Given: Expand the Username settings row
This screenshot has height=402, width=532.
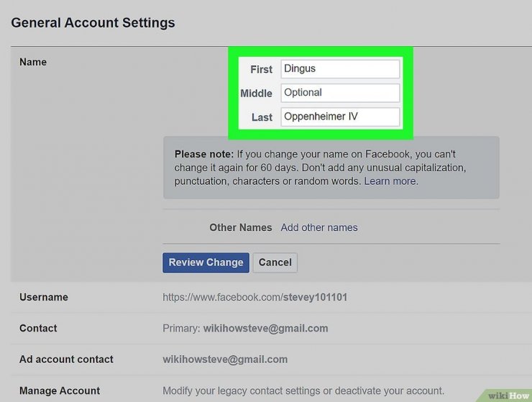Looking at the screenshot, I should 44,297.
